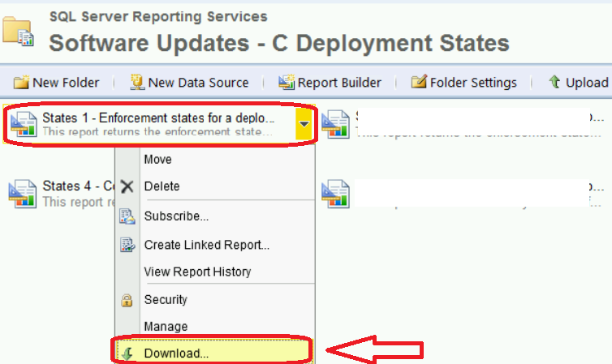Click Software Updates - C Deployment States title
The height and width of the screenshot is (364, 612).
click(279, 43)
